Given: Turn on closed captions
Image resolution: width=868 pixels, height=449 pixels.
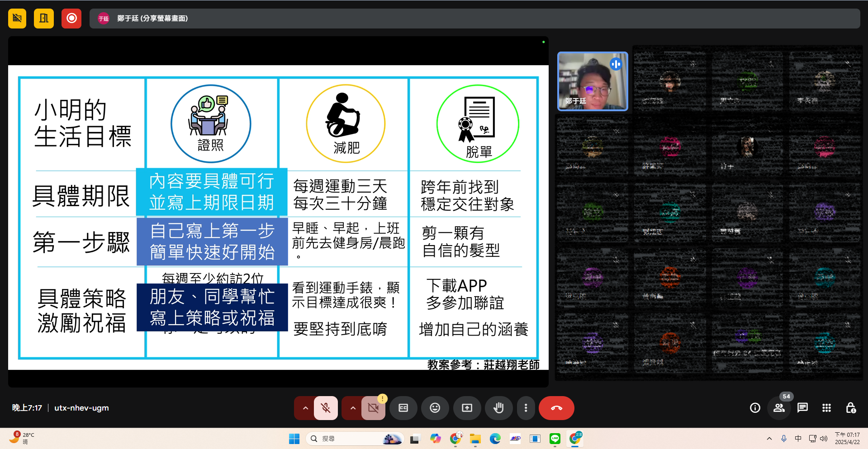Looking at the screenshot, I should click(403, 408).
